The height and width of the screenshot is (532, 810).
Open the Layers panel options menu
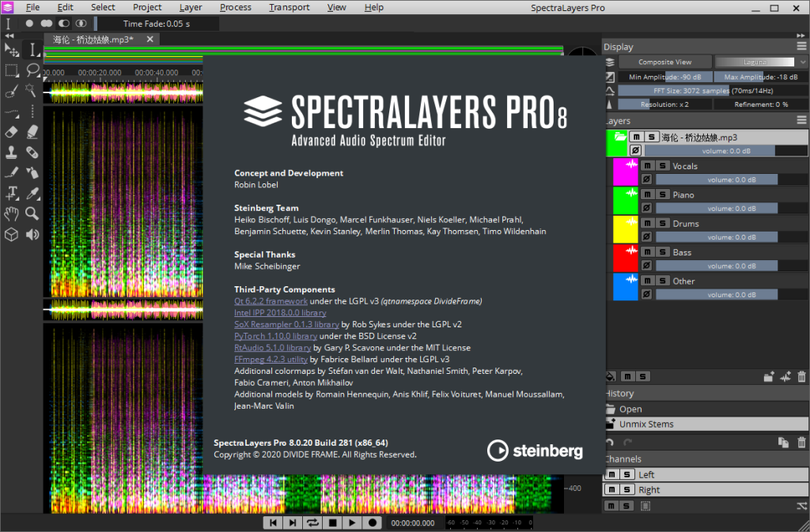coord(802,119)
